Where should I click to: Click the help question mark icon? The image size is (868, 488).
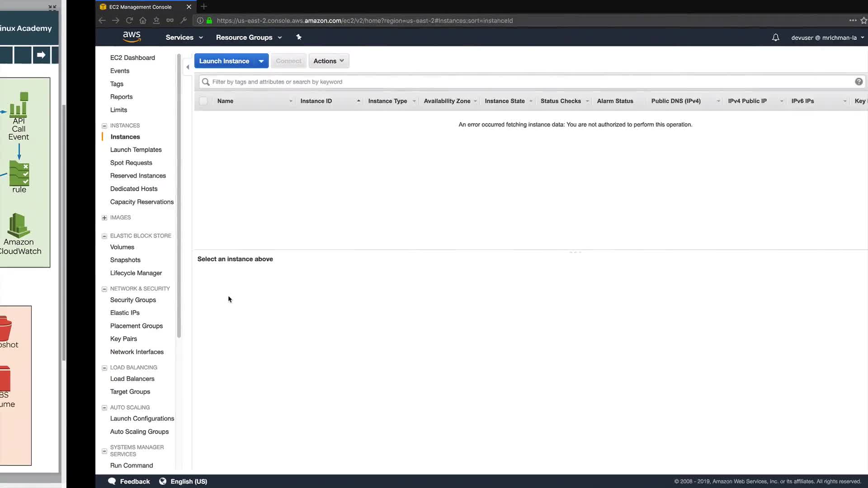click(859, 82)
